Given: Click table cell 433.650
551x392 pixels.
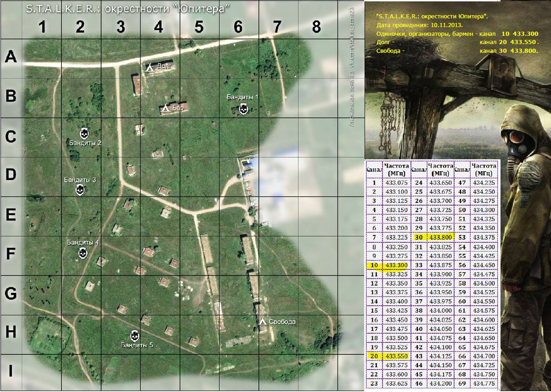Looking at the screenshot, I should pyautogui.click(x=440, y=183).
